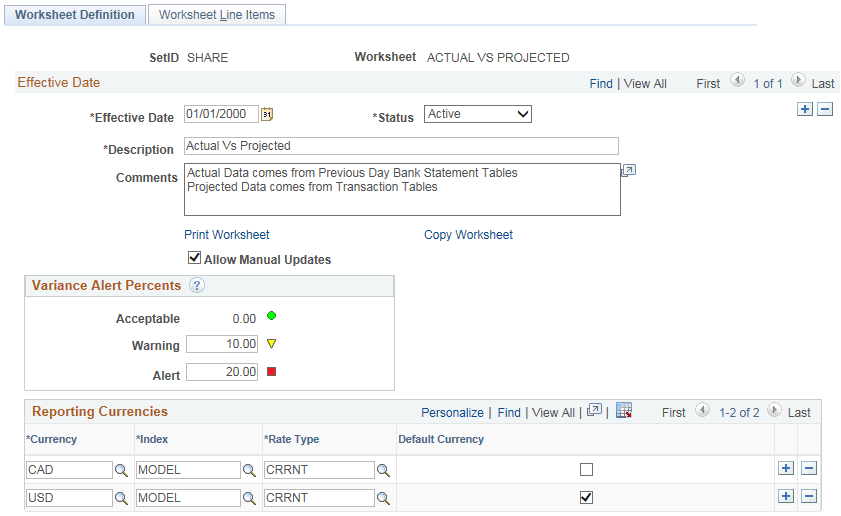The height and width of the screenshot is (516, 841).
Task: Open Variance Alert Percents help icon
Action: tap(197, 285)
